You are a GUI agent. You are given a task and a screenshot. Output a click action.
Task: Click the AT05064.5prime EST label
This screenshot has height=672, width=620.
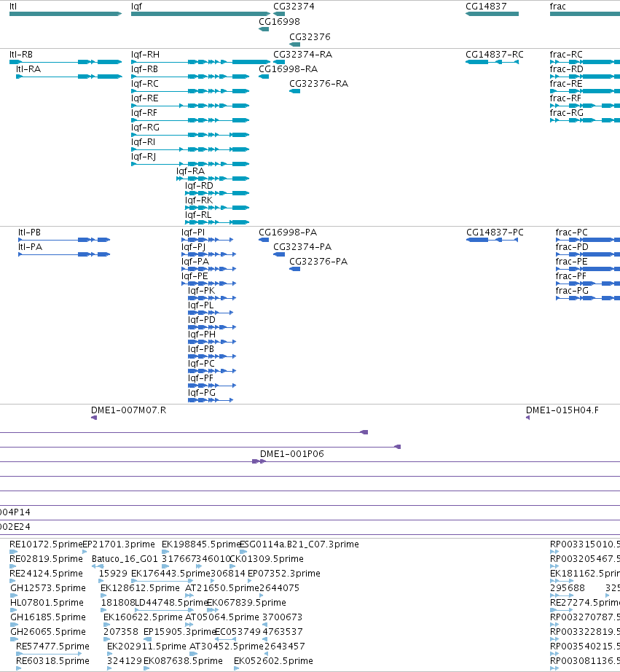(x=222, y=617)
